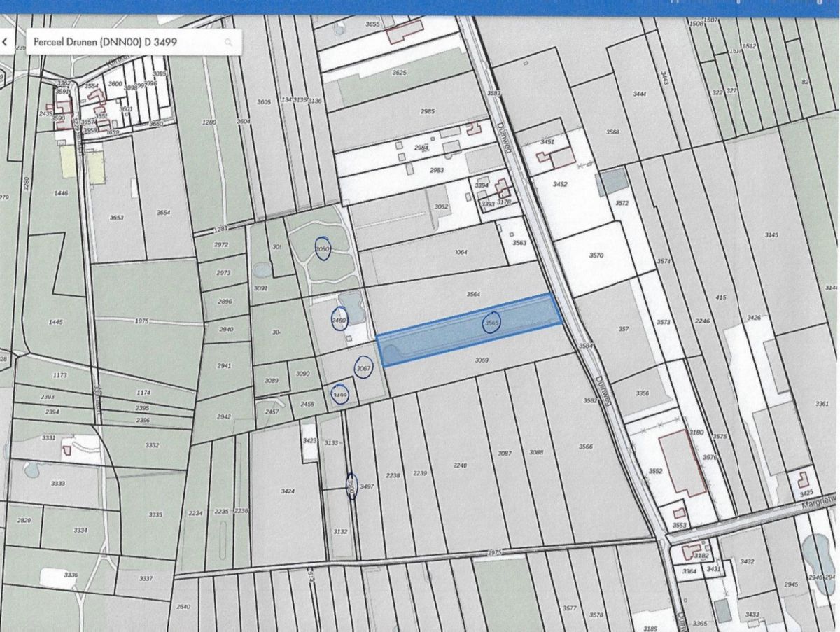Focus the 'Perceel Drunen' search field
Screen dimensions: 840x632
tap(126, 43)
